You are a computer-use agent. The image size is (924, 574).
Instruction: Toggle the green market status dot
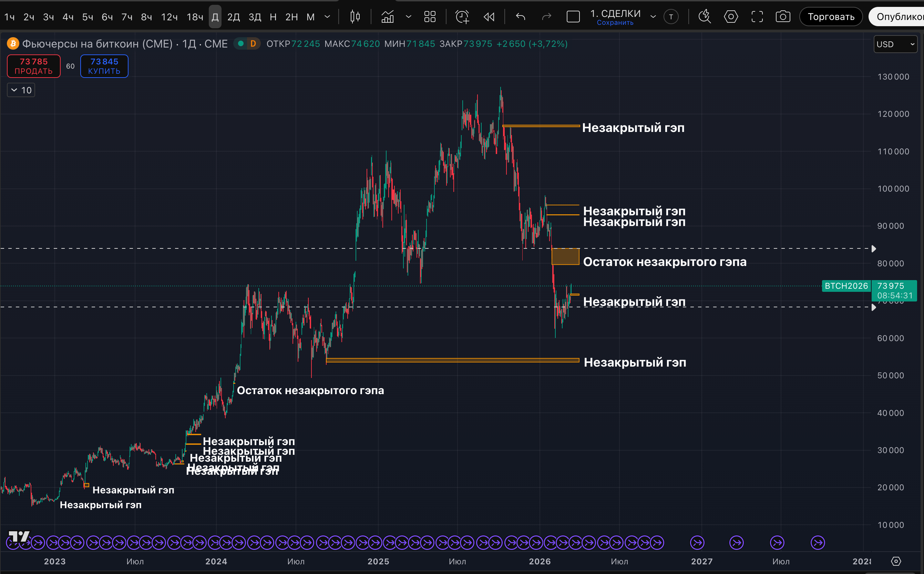coord(240,44)
